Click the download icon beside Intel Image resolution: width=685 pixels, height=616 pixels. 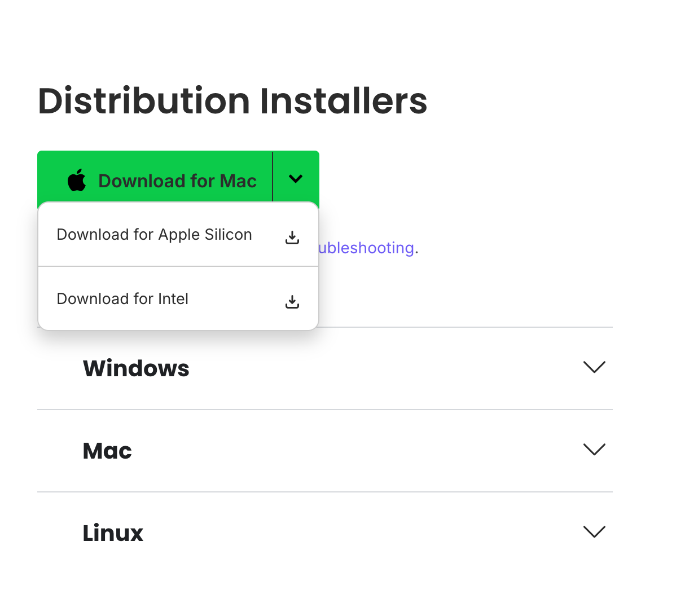292,302
